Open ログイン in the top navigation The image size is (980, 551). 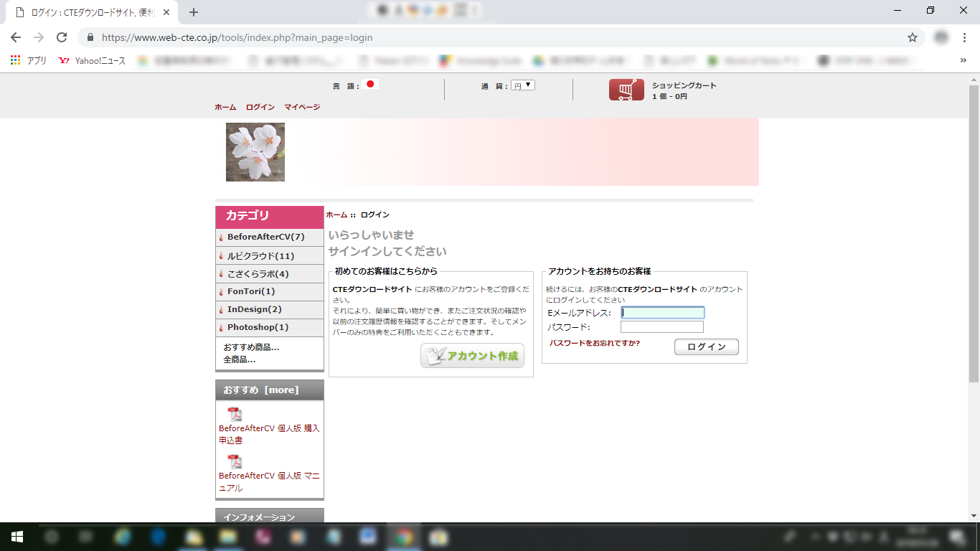(260, 107)
